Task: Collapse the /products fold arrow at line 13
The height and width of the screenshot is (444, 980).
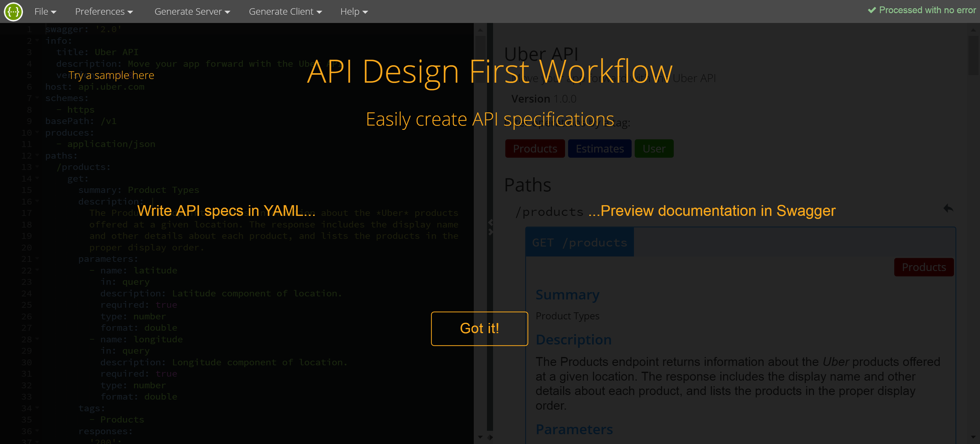Action: tap(37, 167)
